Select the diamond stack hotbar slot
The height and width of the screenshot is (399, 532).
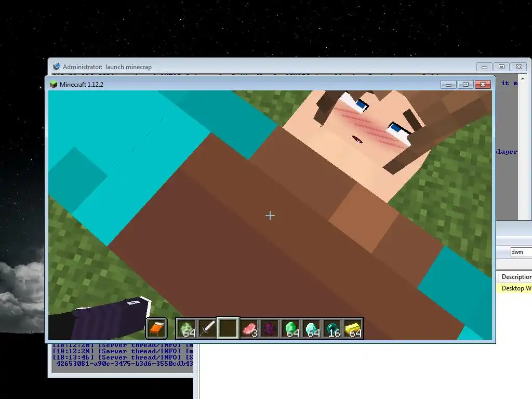(x=312, y=328)
